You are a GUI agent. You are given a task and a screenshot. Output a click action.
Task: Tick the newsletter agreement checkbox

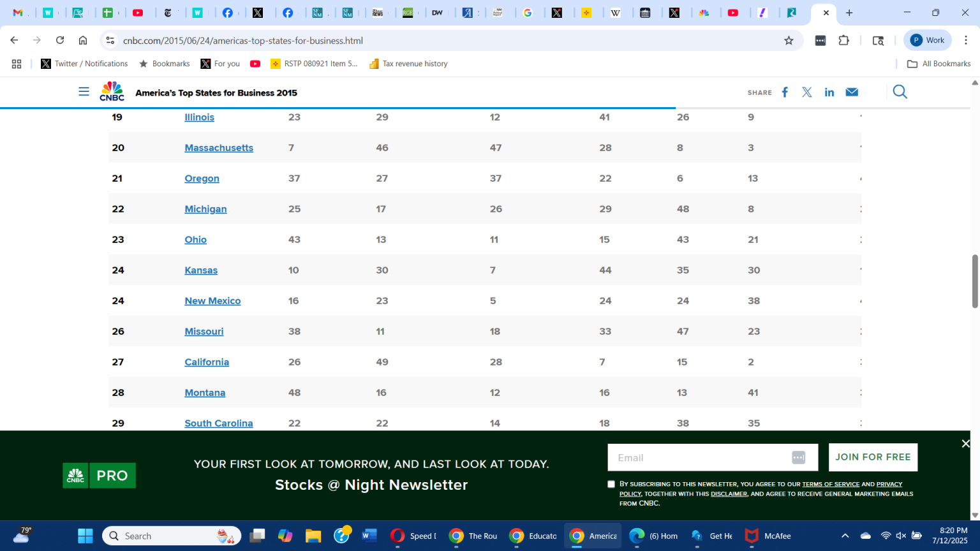pos(611,484)
